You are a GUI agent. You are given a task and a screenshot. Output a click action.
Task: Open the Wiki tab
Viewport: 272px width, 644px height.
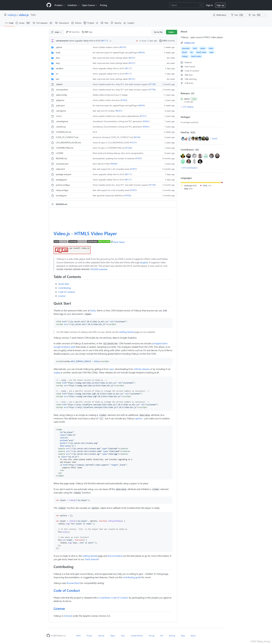pyautogui.click(x=105, y=23)
